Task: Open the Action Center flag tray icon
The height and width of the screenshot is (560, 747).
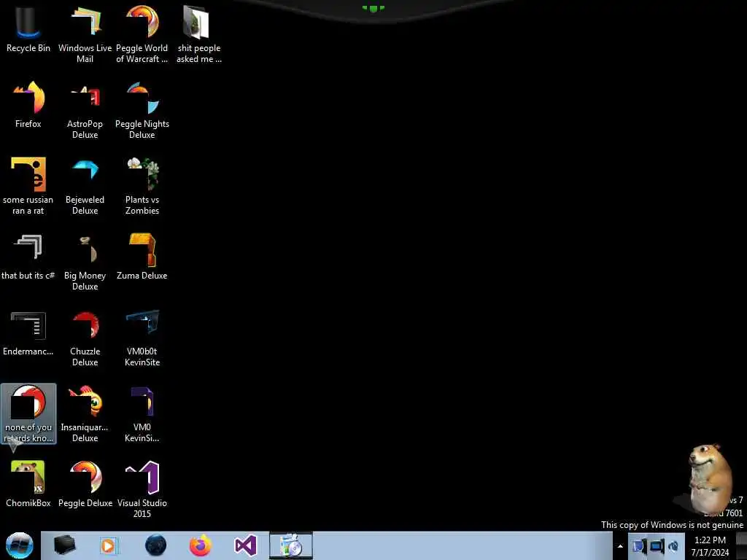Action: pyautogui.click(x=639, y=546)
